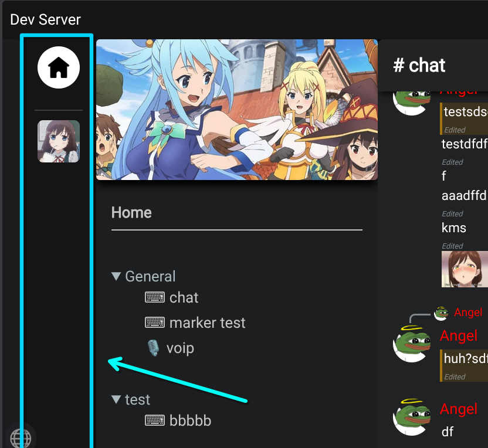Open the image thumbnail under the kms message
This screenshot has height=448, width=488.
465,269
